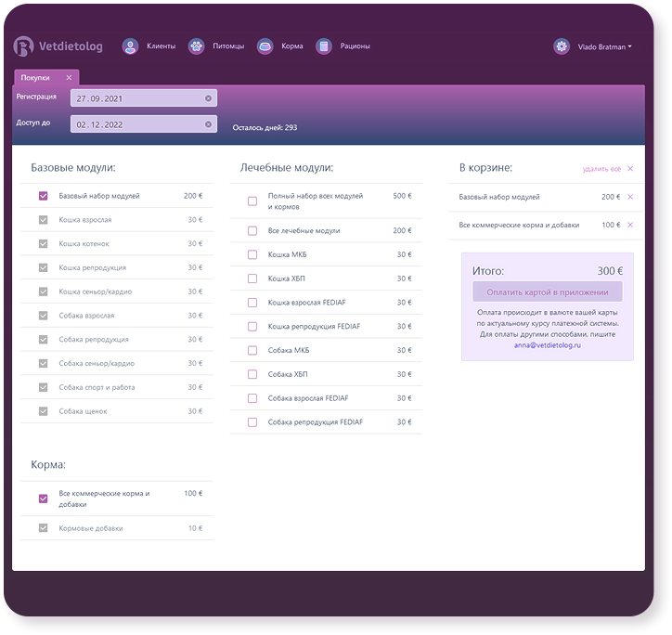Open the Feeds (Корма) bowl icon
672x635 pixels.
(265, 46)
